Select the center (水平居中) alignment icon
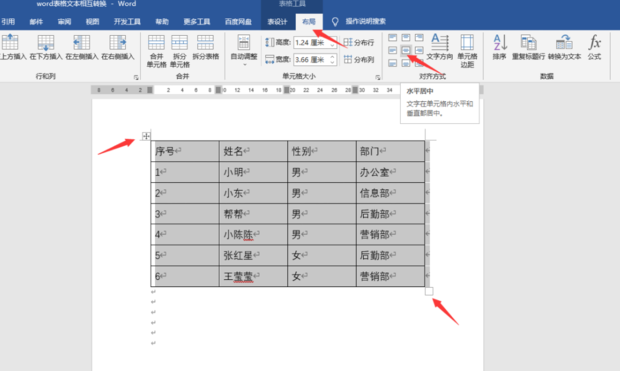The width and height of the screenshot is (620, 371). coord(406,50)
